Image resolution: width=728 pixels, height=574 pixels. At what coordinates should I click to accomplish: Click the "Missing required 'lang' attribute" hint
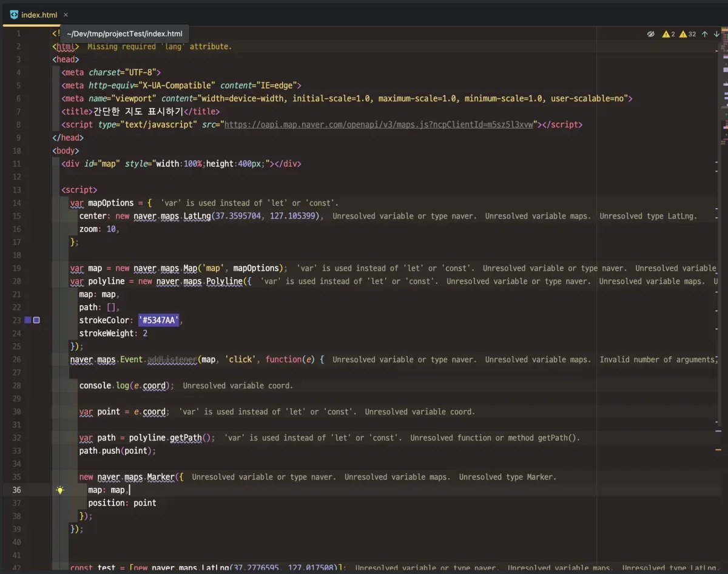coord(160,47)
